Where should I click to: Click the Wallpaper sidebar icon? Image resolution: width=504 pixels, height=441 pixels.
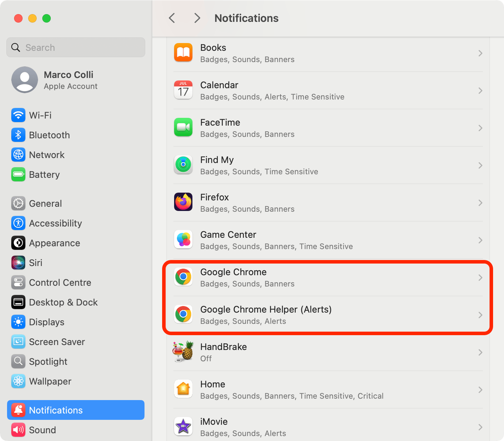(x=18, y=381)
